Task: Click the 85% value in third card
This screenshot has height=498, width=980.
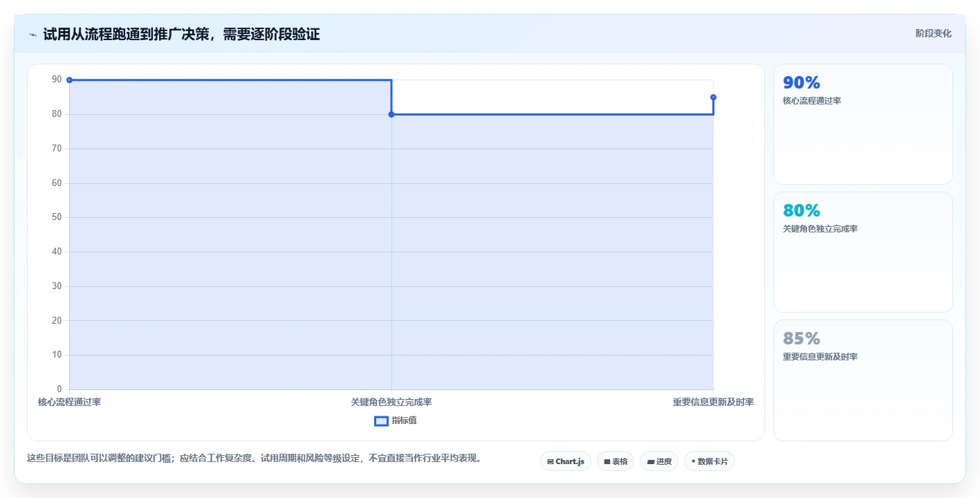Action: [x=802, y=339]
